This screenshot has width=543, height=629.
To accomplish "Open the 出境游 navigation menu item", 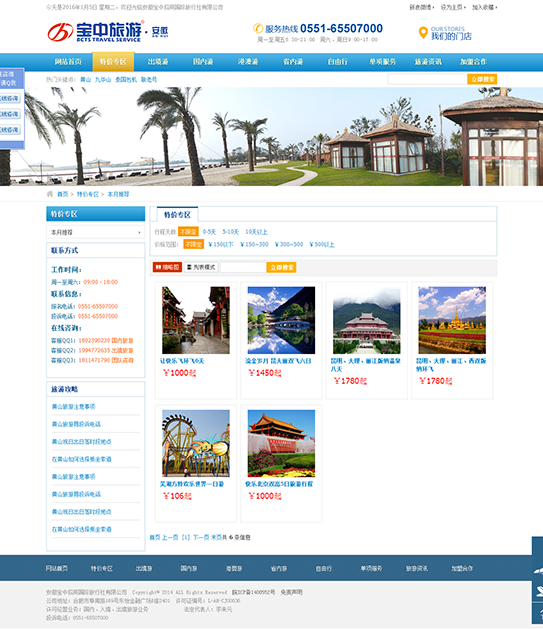I will click(x=158, y=62).
